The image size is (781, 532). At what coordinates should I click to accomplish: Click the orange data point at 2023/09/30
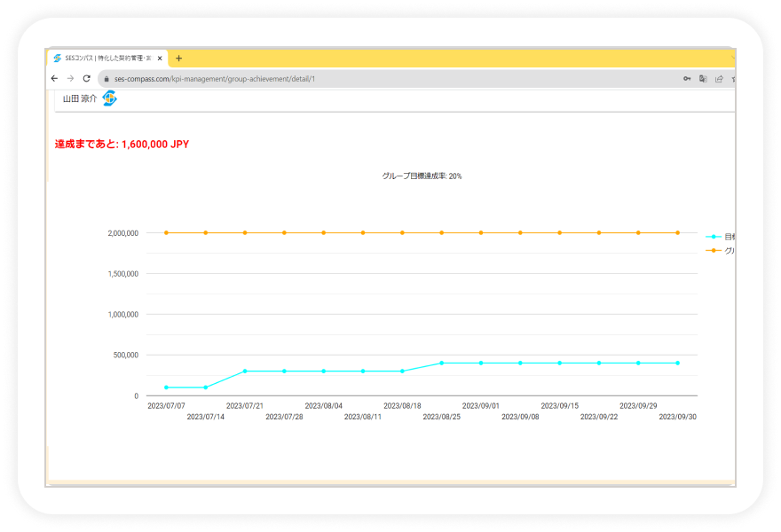click(677, 233)
